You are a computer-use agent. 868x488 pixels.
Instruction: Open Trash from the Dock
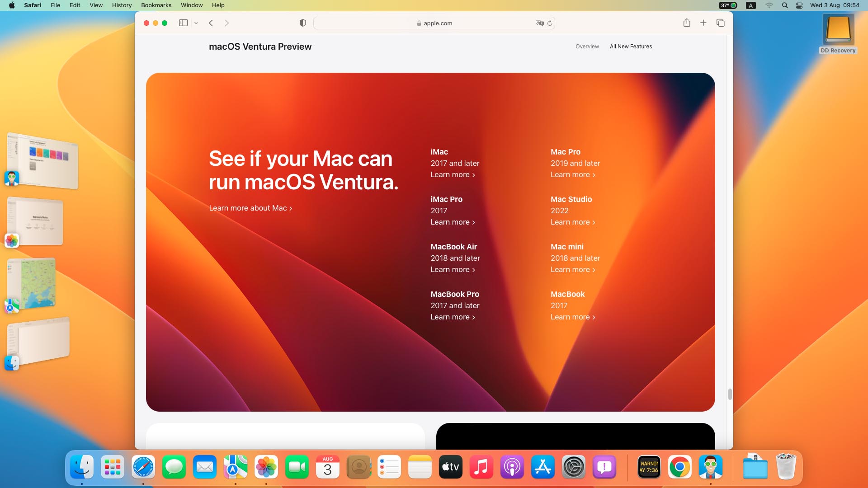tap(786, 467)
